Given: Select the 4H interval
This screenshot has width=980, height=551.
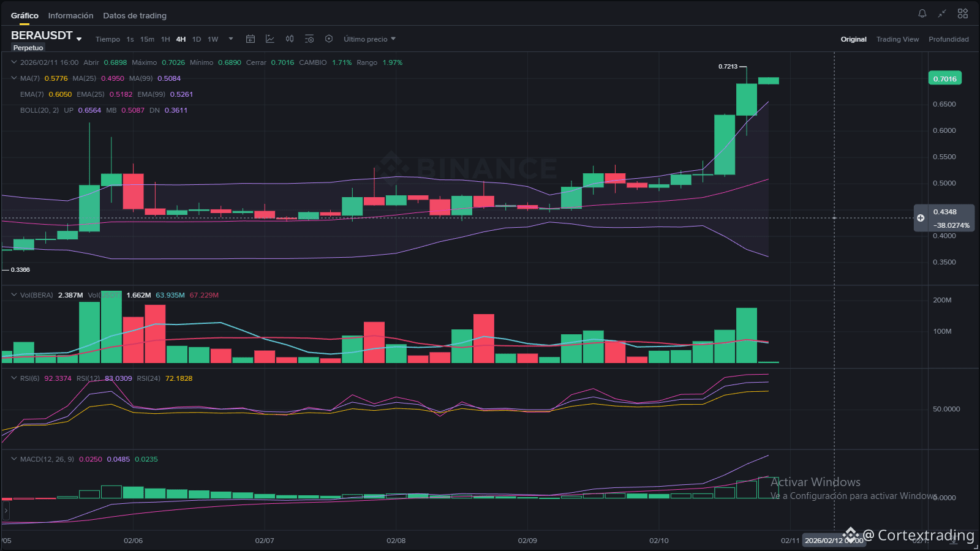Looking at the screenshot, I should click(181, 39).
